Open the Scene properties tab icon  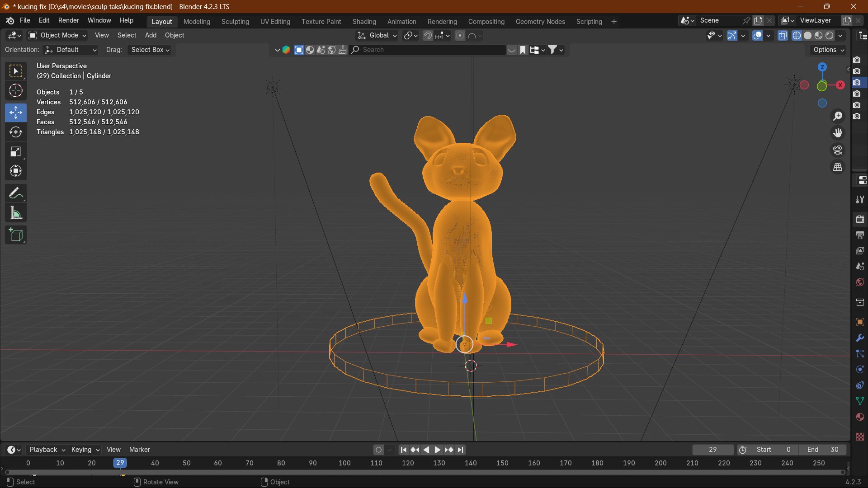860,267
